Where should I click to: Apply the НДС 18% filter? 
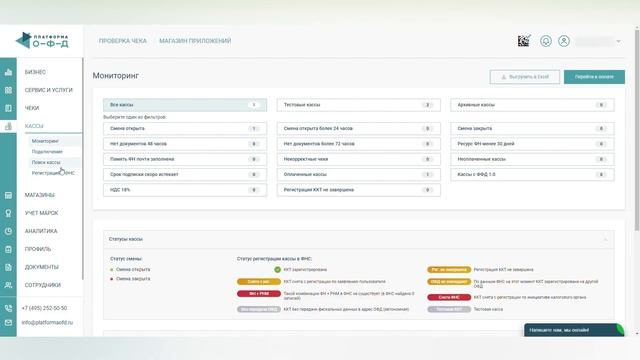coord(185,190)
